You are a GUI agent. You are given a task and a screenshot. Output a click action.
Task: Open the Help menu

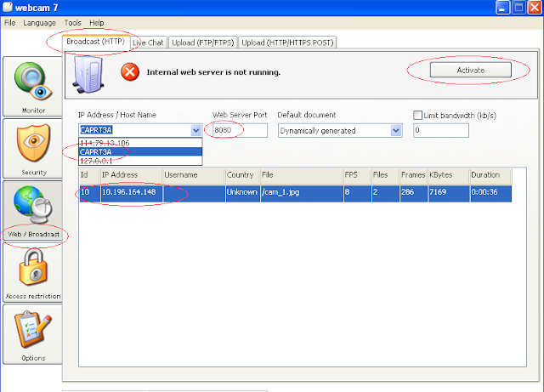tap(96, 23)
